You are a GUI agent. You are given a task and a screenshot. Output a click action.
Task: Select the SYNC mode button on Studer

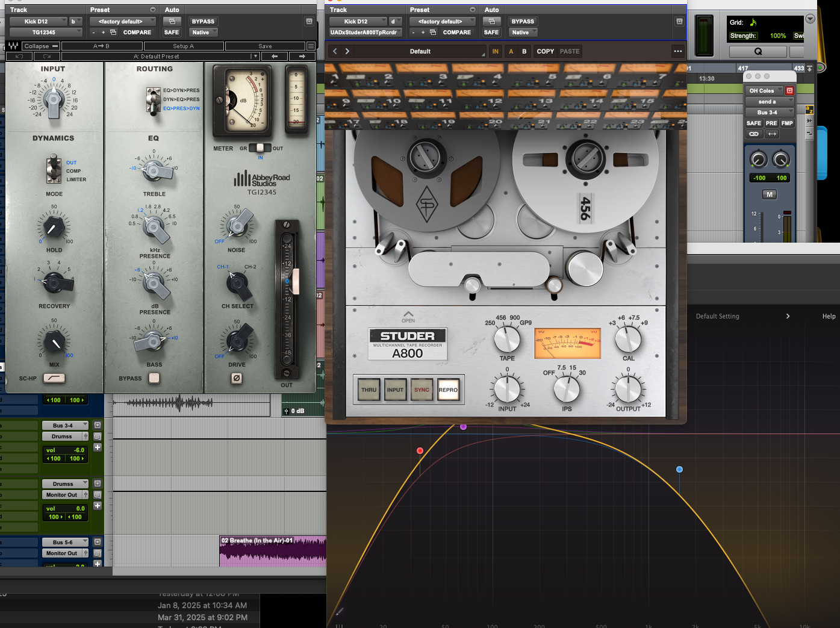(x=422, y=390)
